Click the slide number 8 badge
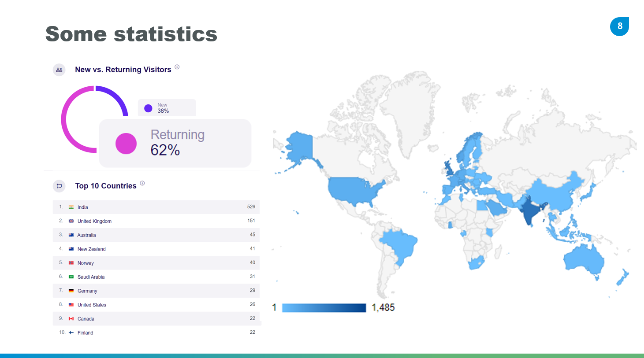Image resolution: width=644 pixels, height=358 pixels. point(619,26)
